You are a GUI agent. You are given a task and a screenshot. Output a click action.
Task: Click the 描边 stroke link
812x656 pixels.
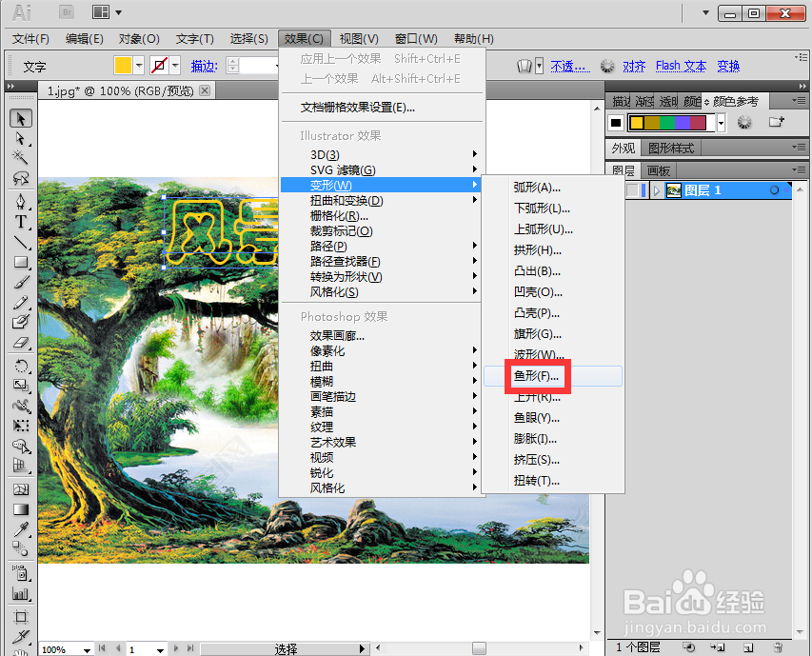point(204,67)
